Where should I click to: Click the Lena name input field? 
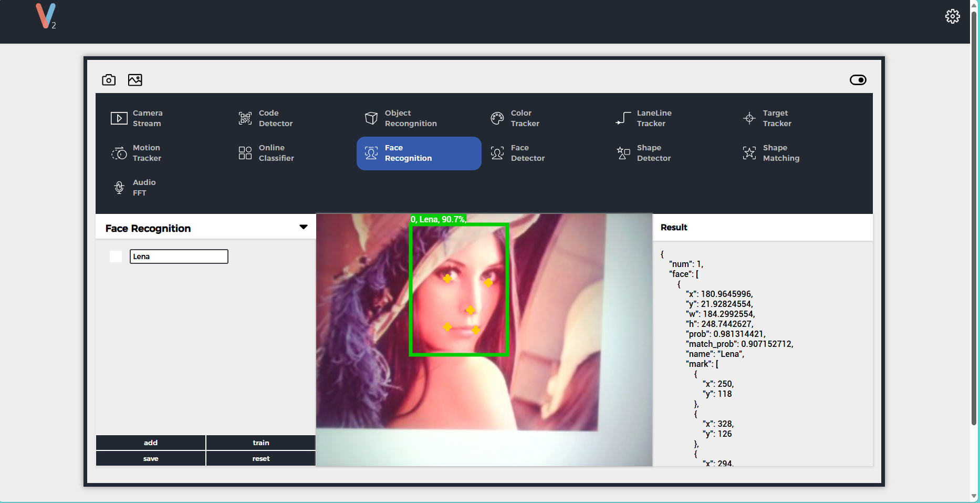click(179, 256)
